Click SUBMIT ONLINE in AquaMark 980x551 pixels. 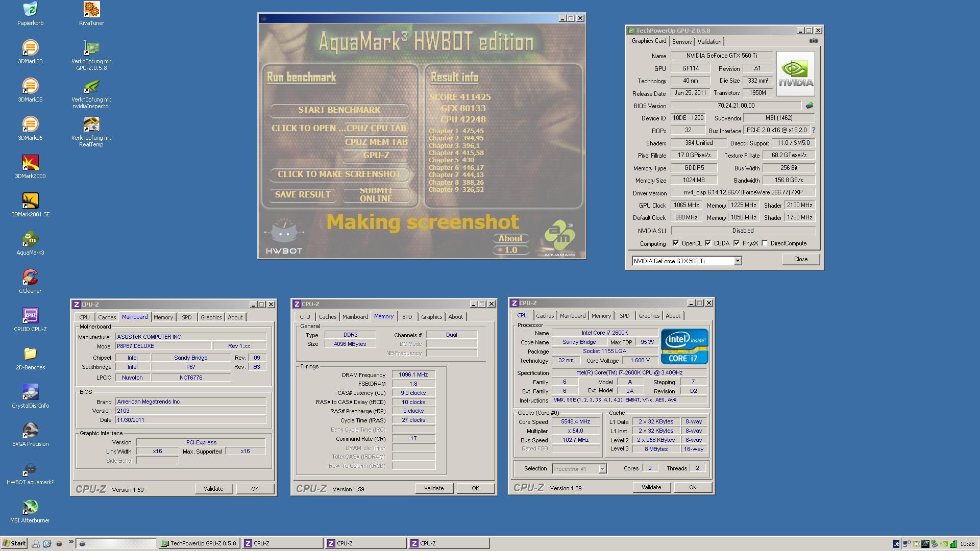point(376,194)
